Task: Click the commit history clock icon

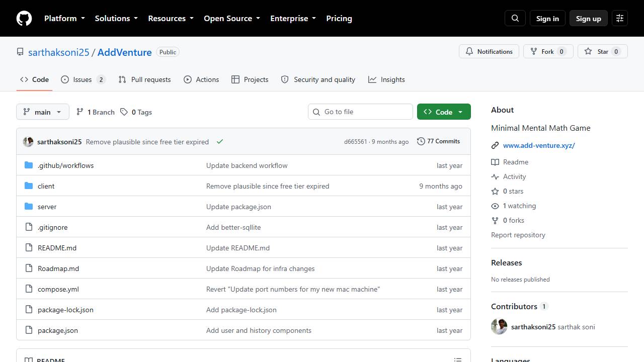Action: 421,141
